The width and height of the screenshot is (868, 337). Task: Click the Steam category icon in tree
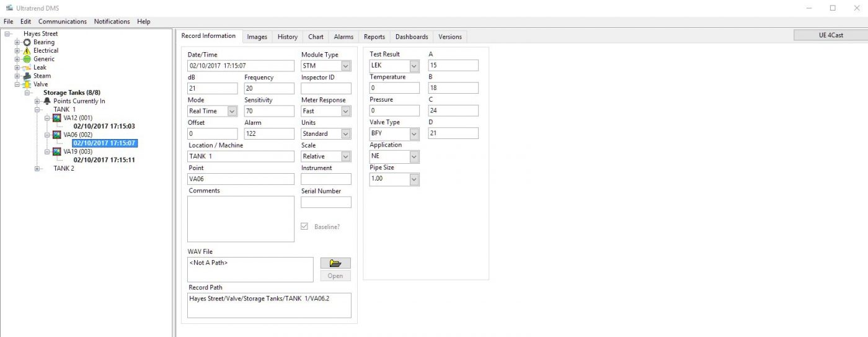tap(27, 76)
